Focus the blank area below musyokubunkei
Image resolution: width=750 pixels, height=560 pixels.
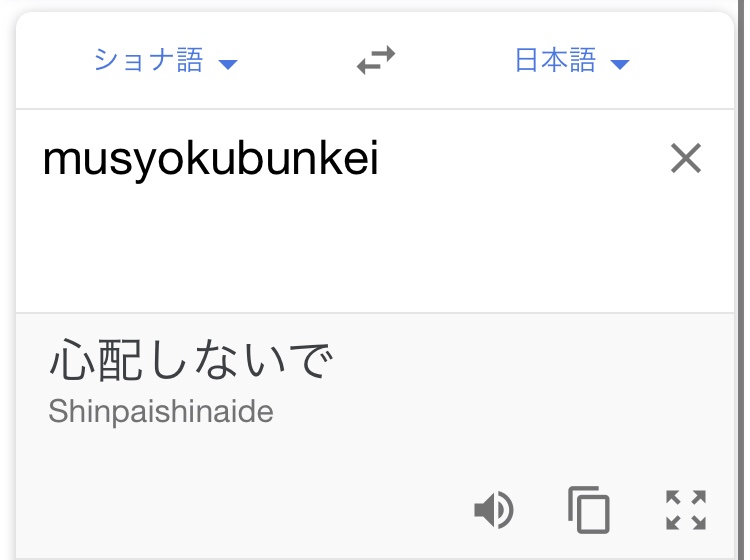(x=375, y=249)
